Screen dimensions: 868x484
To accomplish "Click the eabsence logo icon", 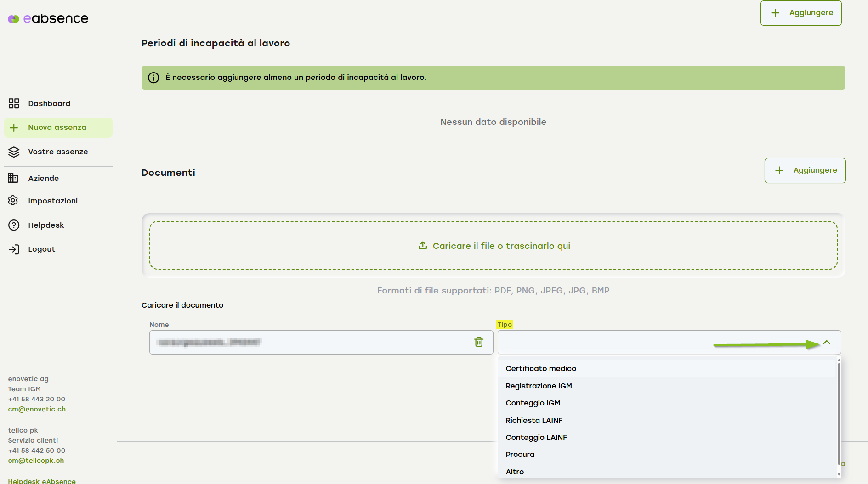I will [x=13, y=19].
